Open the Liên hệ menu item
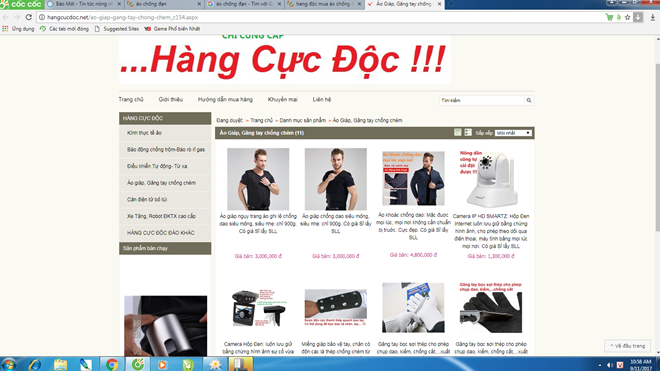The height and width of the screenshot is (371, 660). [x=322, y=99]
